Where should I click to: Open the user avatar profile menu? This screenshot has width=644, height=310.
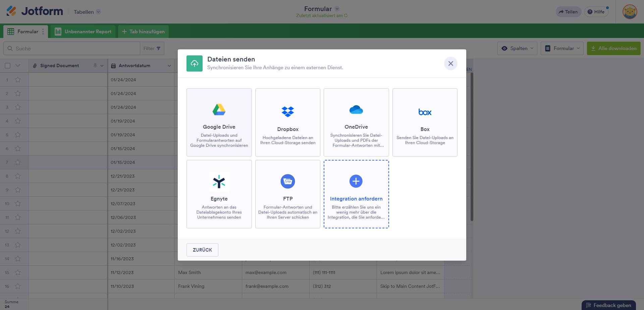(630, 12)
